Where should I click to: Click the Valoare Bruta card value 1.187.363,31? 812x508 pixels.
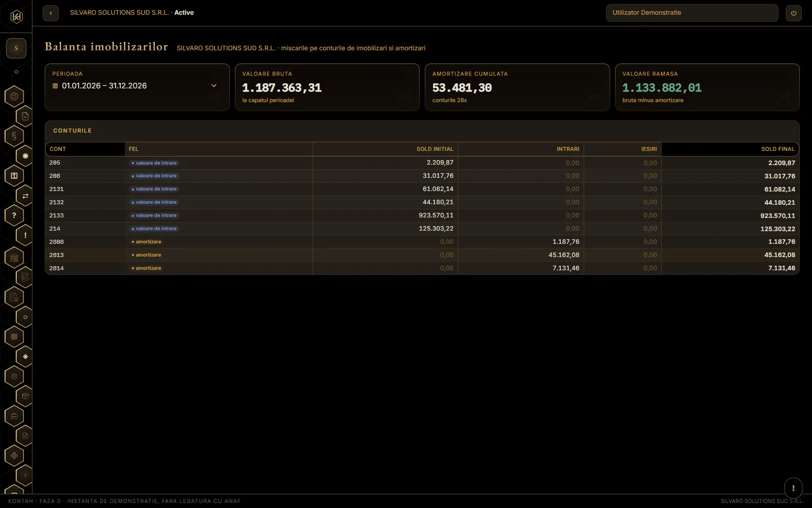282,88
